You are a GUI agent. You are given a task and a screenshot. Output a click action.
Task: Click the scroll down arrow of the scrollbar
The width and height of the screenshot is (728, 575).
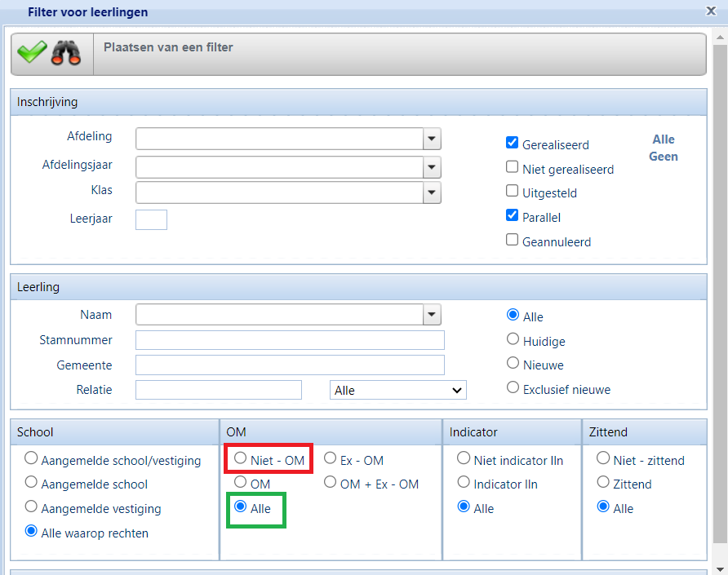pyautogui.click(x=721, y=568)
